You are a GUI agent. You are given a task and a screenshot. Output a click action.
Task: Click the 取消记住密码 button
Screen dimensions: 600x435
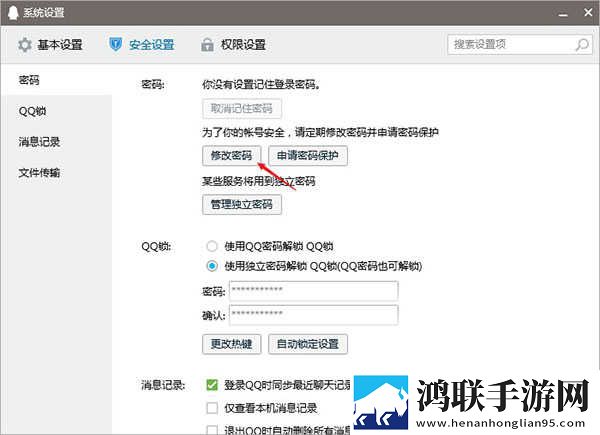click(x=242, y=109)
